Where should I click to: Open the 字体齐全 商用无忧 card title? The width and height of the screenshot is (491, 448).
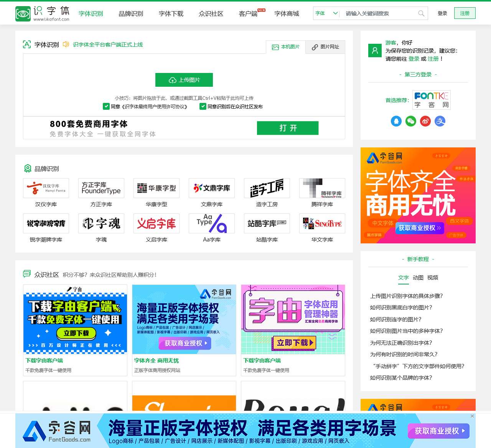coord(157,360)
